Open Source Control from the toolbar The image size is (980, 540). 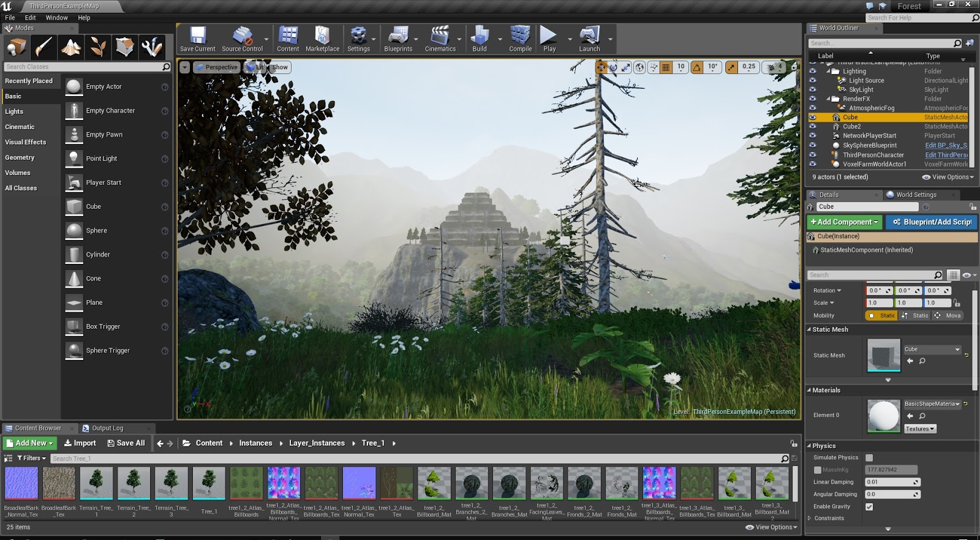coord(242,39)
